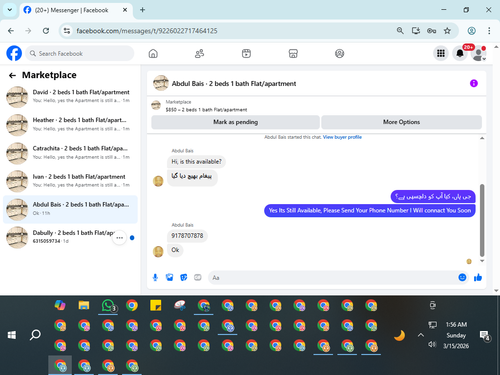
Task: Click the More Options button
Action: (401, 122)
